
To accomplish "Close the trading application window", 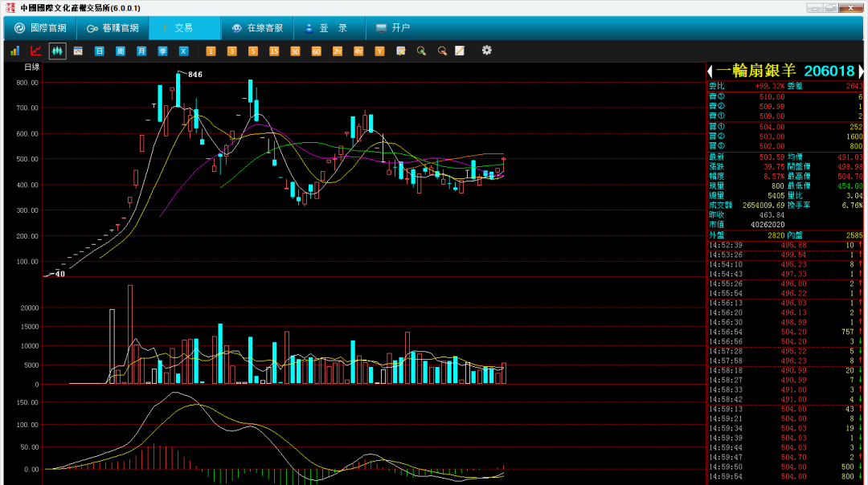I will (851, 8).
